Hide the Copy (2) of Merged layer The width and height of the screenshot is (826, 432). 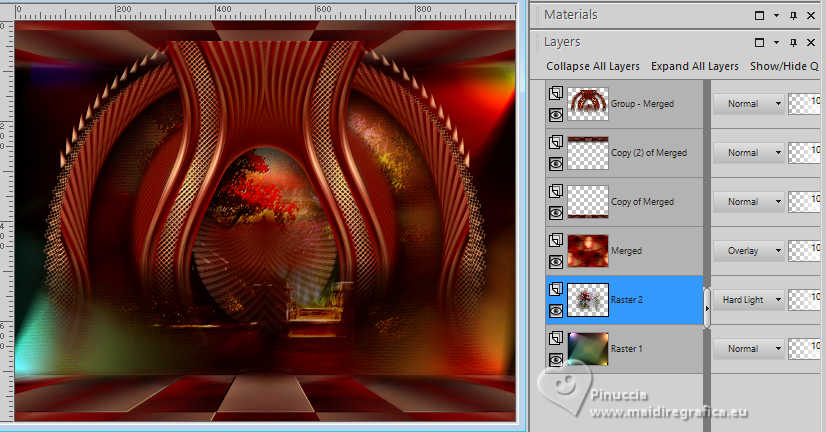pyautogui.click(x=556, y=164)
